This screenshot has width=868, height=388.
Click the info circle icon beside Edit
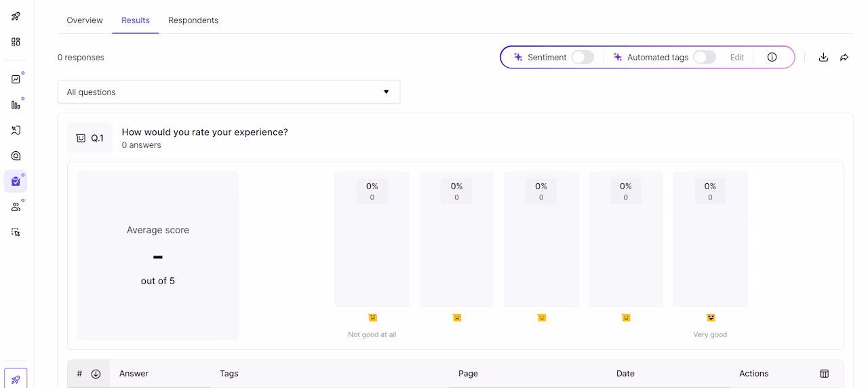pos(772,57)
